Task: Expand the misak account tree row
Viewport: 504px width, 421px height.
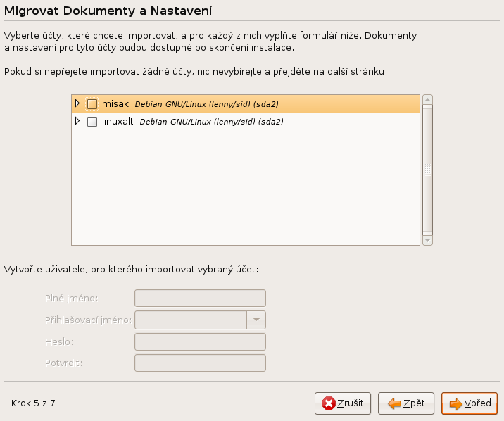Action: click(x=77, y=103)
